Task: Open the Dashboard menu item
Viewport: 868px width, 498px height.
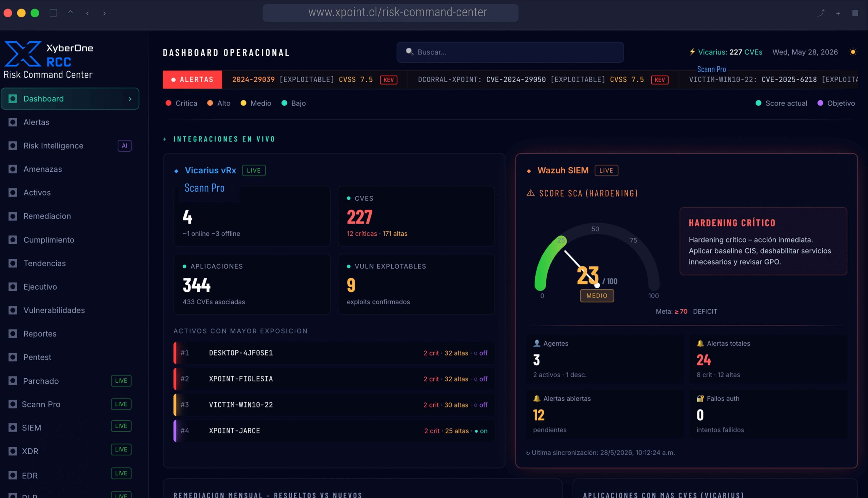Action: (70, 98)
